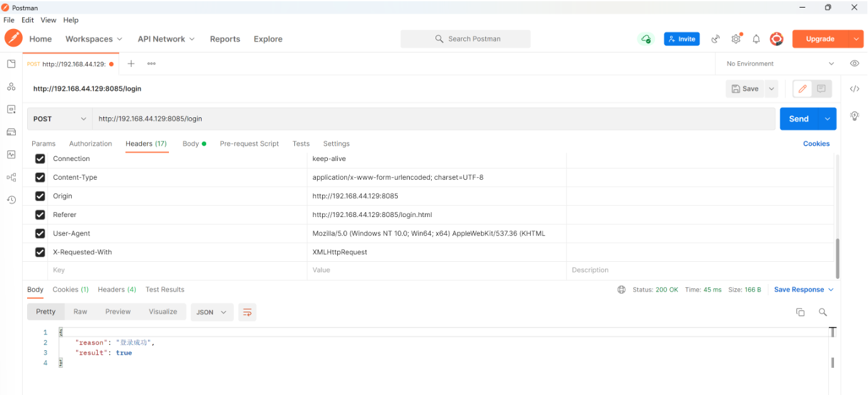Open the POST method dropdown
This screenshot has height=395, width=868.
click(60, 119)
